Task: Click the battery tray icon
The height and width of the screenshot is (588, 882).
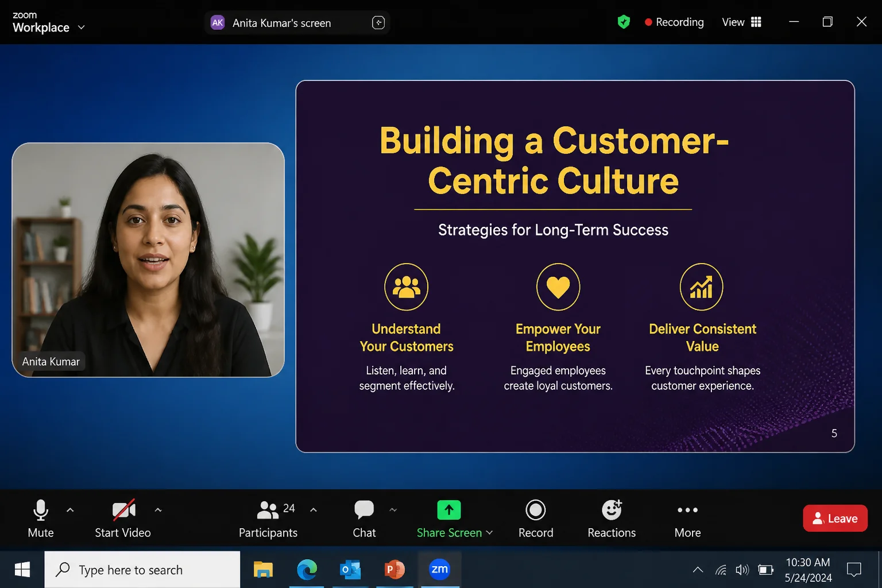Action: [x=765, y=570]
